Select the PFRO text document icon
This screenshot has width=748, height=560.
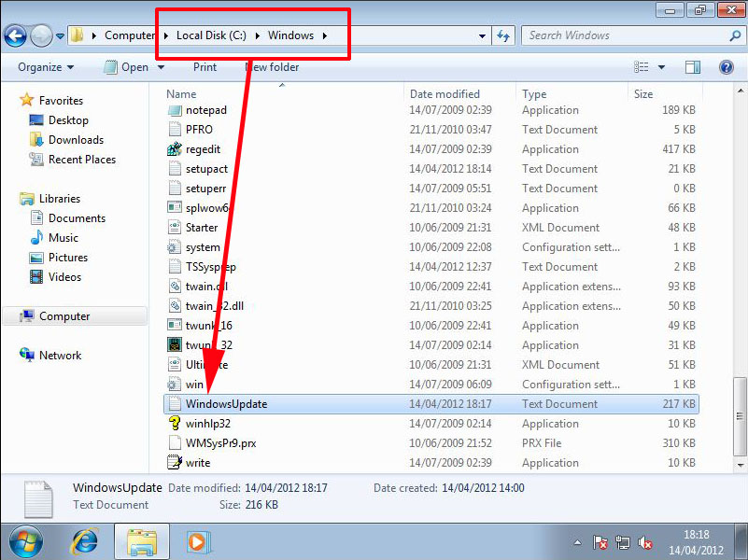175,130
